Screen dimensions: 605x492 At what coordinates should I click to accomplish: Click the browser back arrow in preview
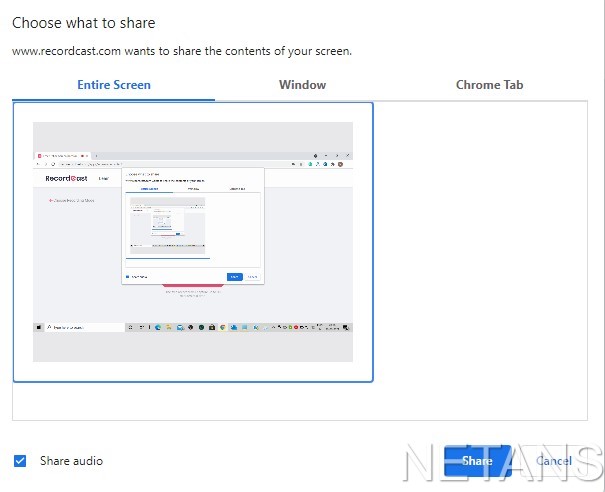pyautogui.click(x=38, y=164)
